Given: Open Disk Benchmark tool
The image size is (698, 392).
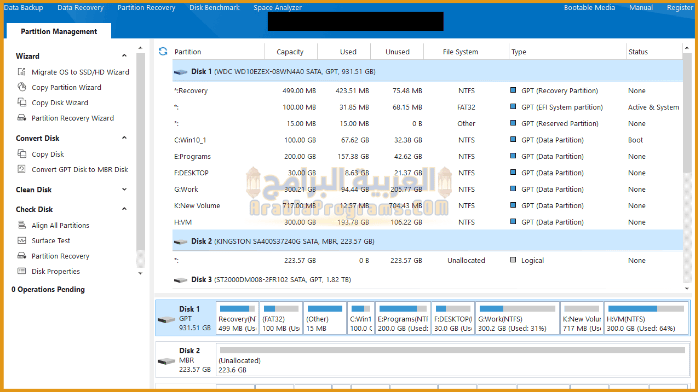Looking at the screenshot, I should click(215, 8).
